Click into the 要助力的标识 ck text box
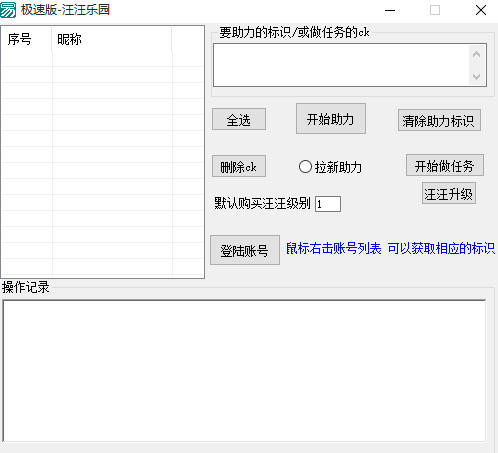 (341, 65)
